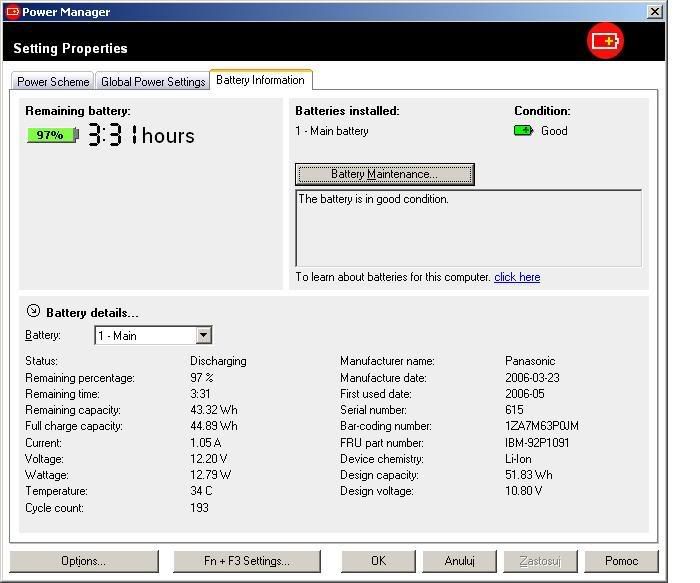The height and width of the screenshot is (583, 700).
Task: Open the Global Power Settings tab
Action: click(x=152, y=82)
